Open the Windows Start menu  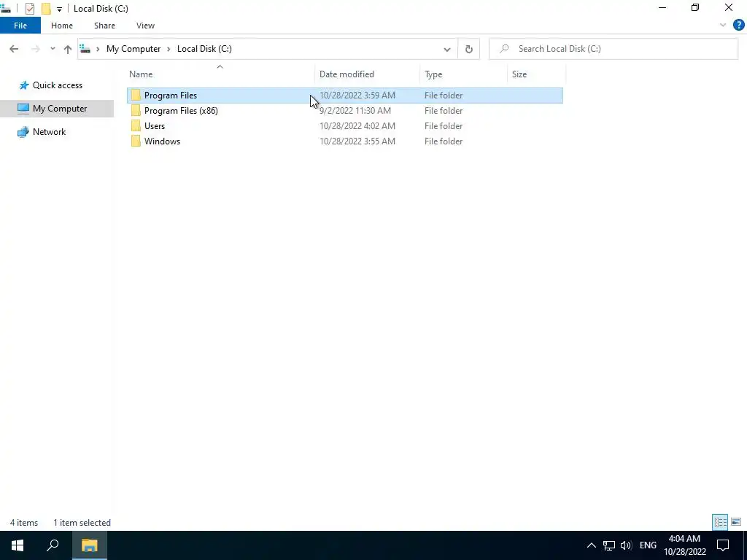(18, 545)
